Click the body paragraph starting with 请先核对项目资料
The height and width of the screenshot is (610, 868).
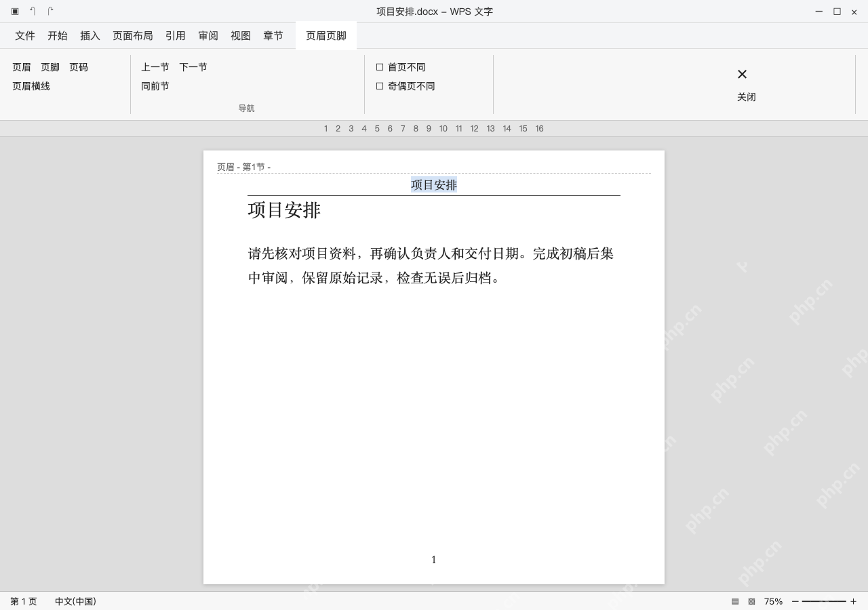431,266
